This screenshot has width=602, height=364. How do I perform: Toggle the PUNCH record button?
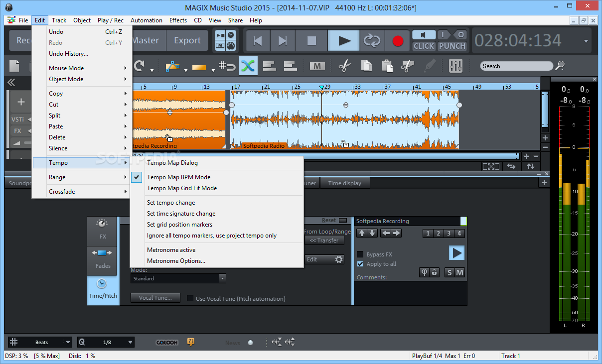[452, 46]
